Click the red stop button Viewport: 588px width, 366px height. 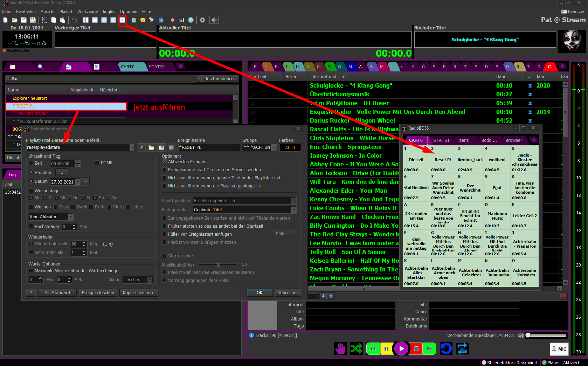pyautogui.click(x=416, y=348)
